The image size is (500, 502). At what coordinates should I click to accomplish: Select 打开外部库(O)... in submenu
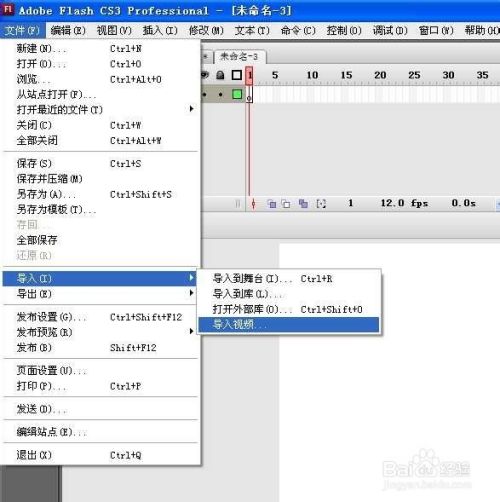[x=289, y=309]
